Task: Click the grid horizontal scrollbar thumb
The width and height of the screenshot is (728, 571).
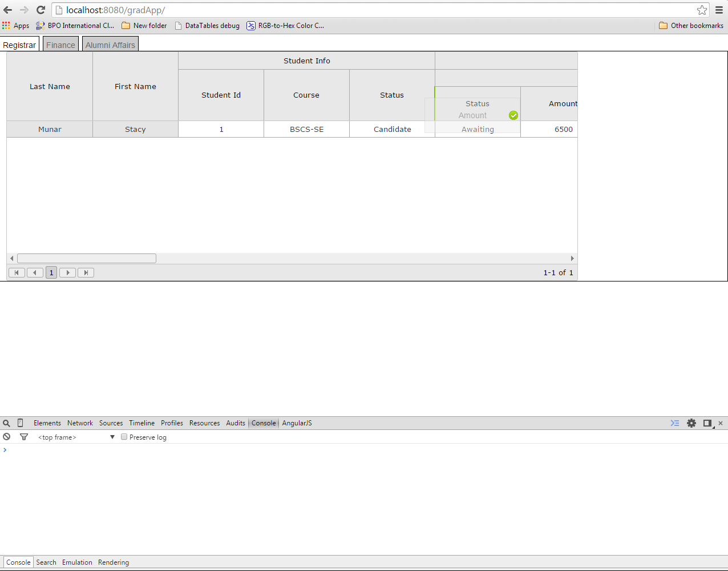Action: (87, 258)
